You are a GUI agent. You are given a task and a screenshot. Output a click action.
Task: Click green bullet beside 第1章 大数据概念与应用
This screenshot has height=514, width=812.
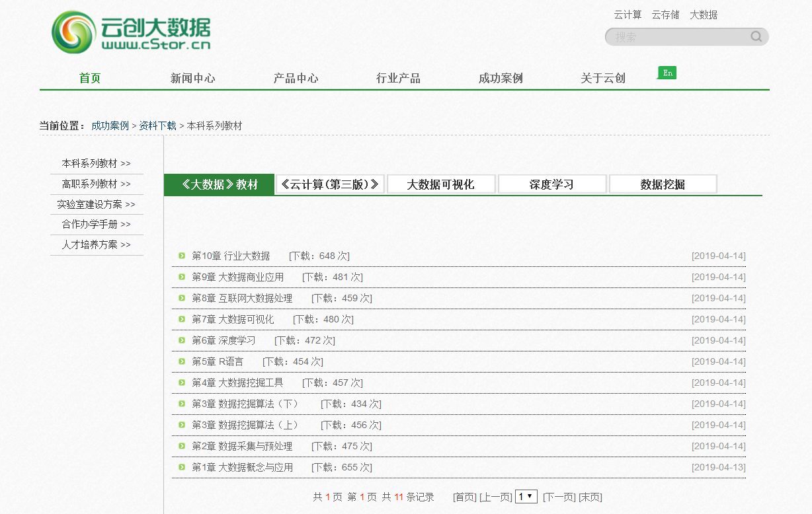coord(182,467)
